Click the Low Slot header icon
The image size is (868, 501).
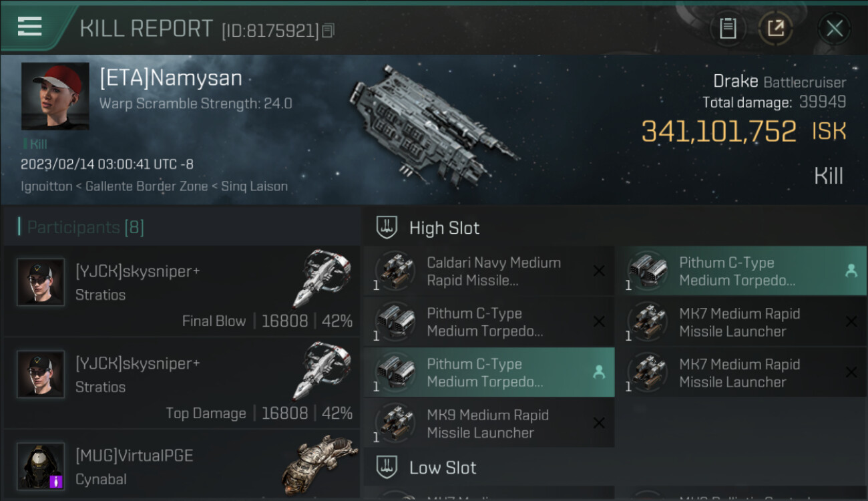tap(387, 467)
